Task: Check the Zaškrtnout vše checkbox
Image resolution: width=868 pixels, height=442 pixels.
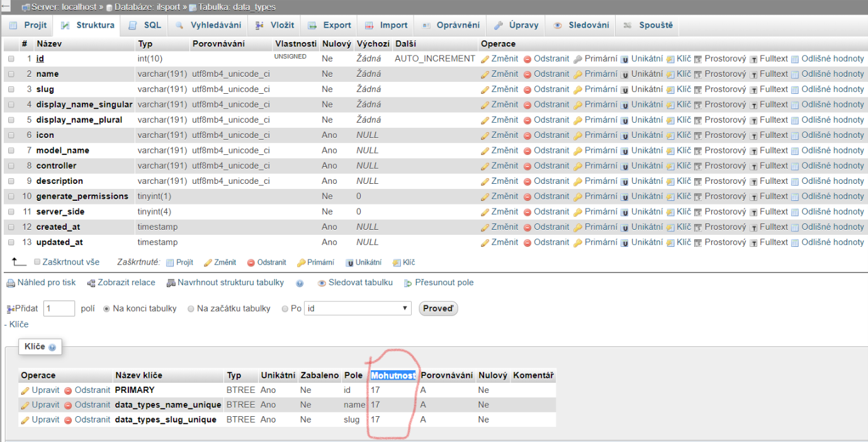Action: pyautogui.click(x=36, y=263)
